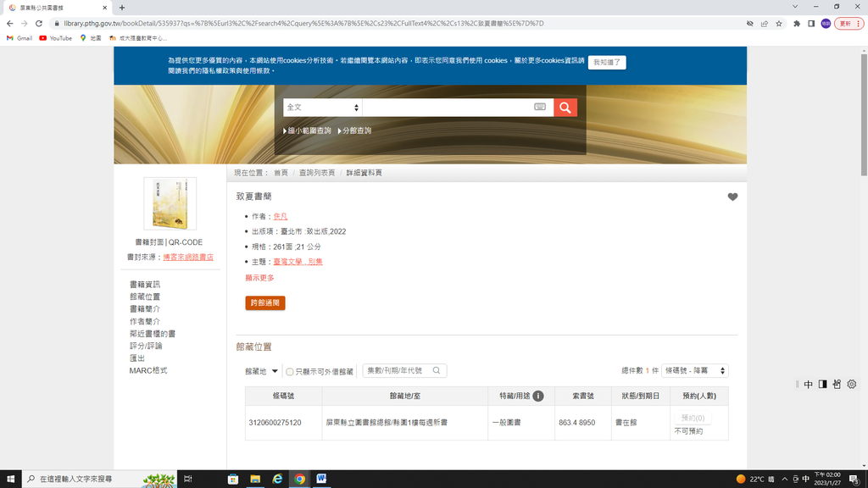The width and height of the screenshot is (868, 488).
Task: Dismiss cookie notice with 我知道了 button
Action: [x=607, y=63]
